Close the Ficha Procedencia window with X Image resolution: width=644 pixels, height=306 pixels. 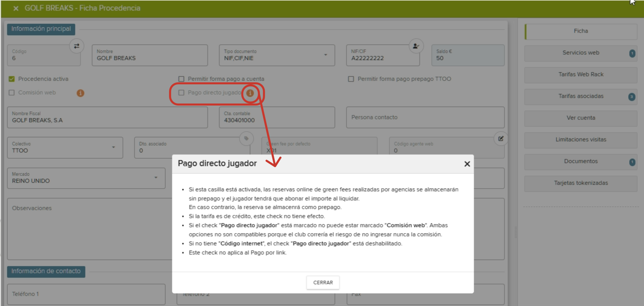coord(16,8)
